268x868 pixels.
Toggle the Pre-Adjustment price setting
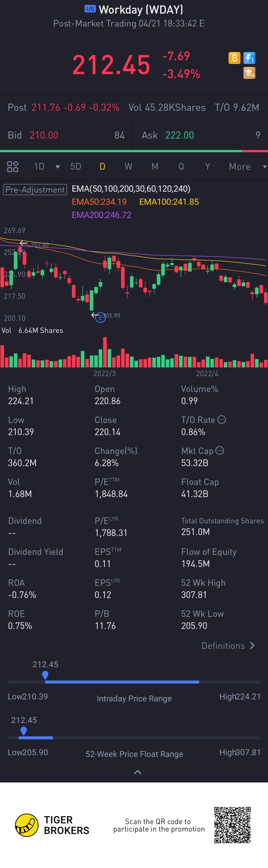(x=35, y=190)
